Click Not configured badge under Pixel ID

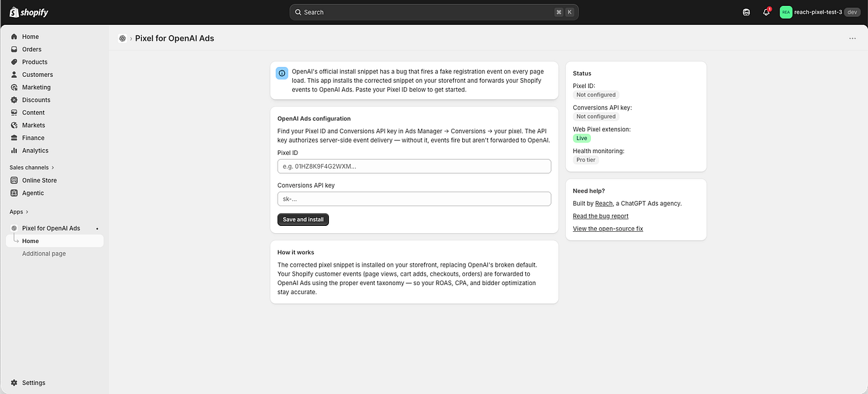tap(596, 95)
